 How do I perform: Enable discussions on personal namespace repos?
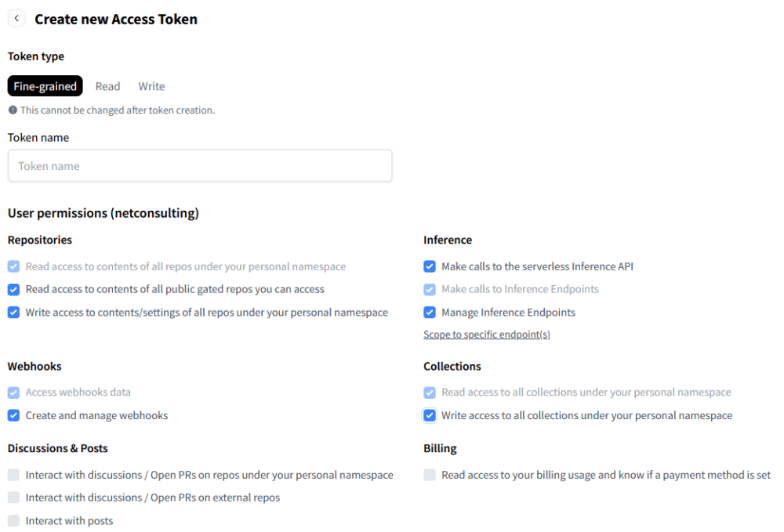coord(14,475)
